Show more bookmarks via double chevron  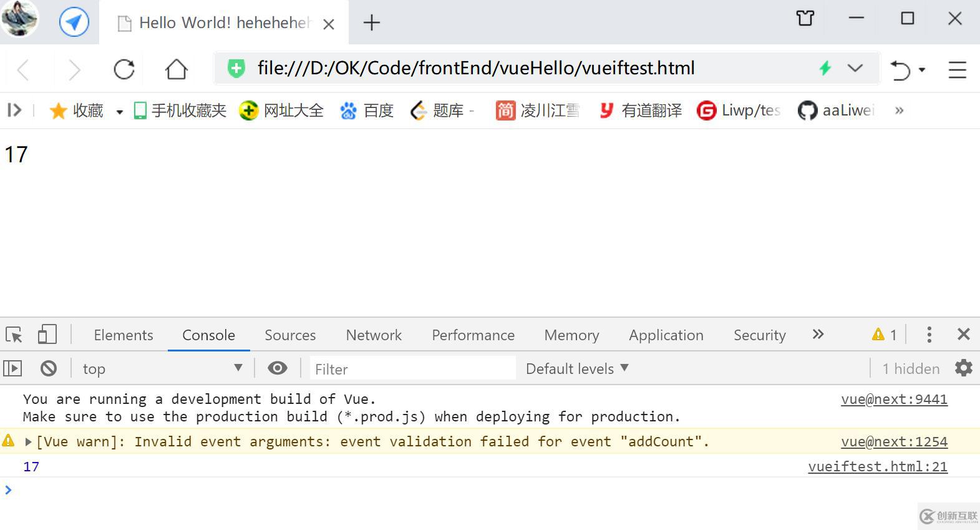click(899, 110)
